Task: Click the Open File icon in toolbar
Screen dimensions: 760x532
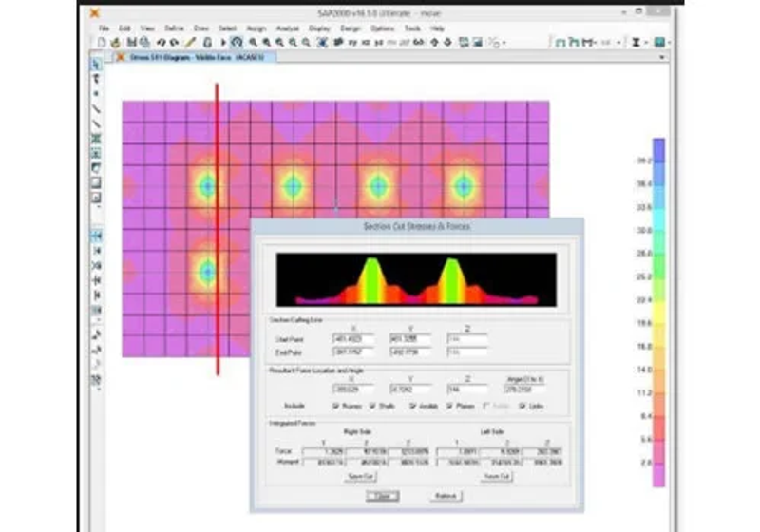Action: (116, 43)
